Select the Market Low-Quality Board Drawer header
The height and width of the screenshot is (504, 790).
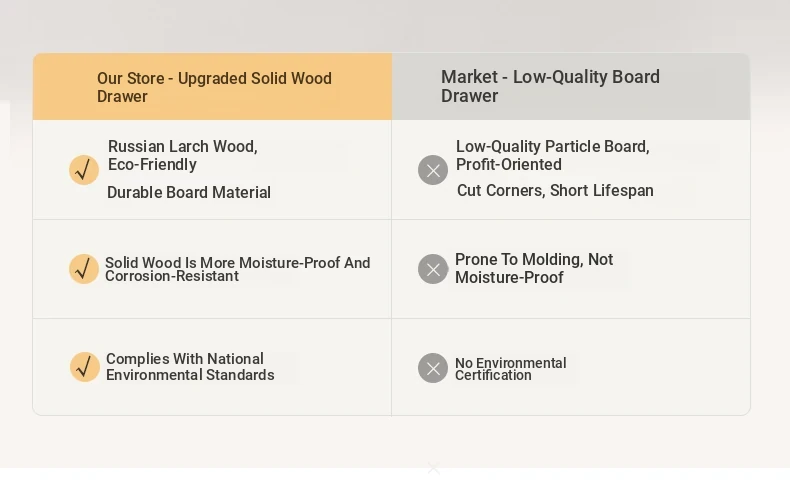tap(550, 86)
